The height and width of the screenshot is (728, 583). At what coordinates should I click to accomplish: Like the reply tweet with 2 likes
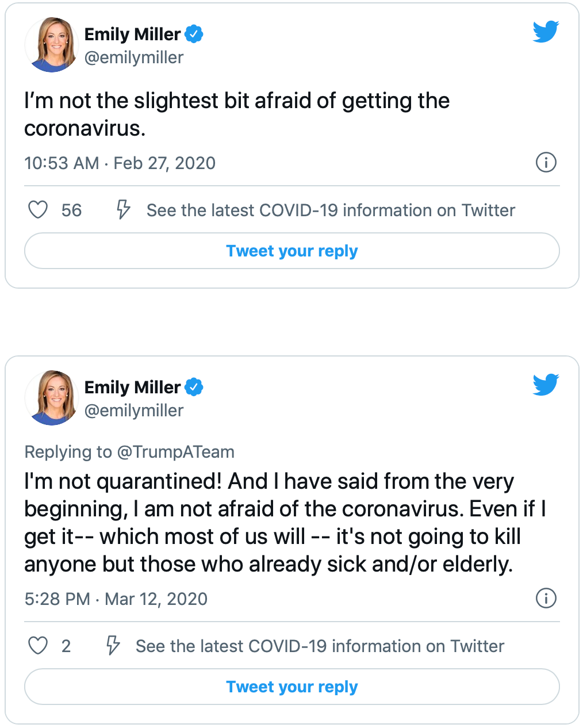pyautogui.click(x=38, y=646)
